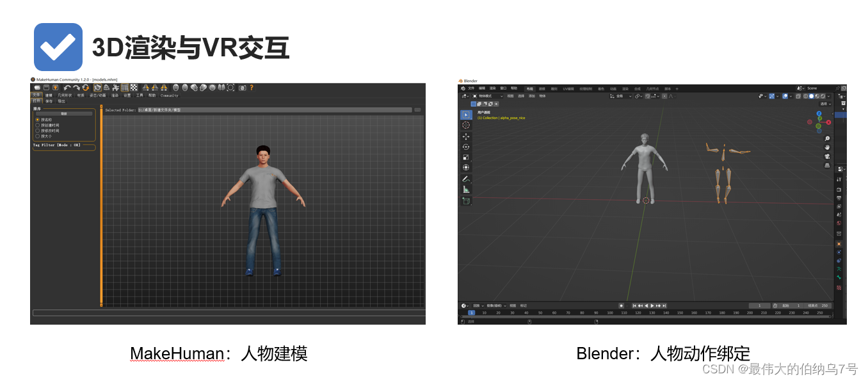Viewport: 868px width, 381px height.
Task: Select the Transform tool in Blender
Action: [465, 167]
